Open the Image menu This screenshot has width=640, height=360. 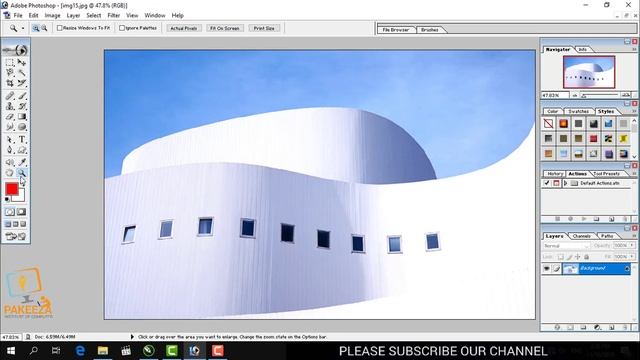[x=52, y=15]
